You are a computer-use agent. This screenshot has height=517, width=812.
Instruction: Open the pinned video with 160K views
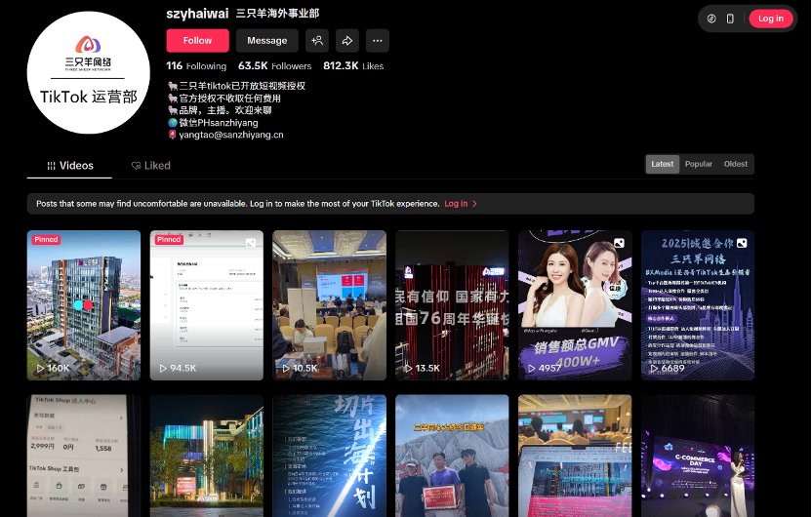click(x=84, y=304)
